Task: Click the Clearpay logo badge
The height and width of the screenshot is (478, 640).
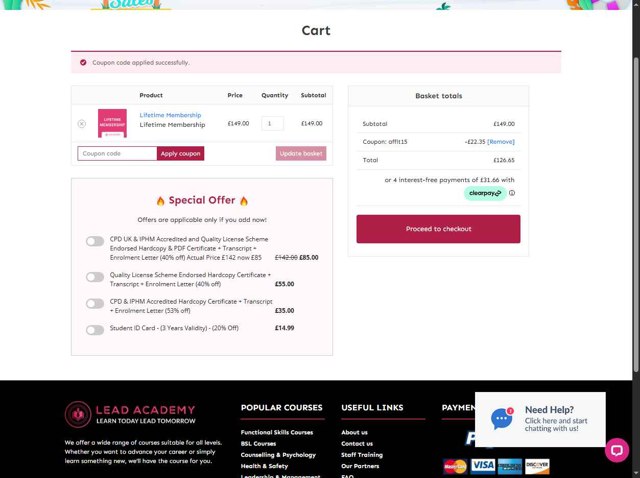Action: point(485,193)
